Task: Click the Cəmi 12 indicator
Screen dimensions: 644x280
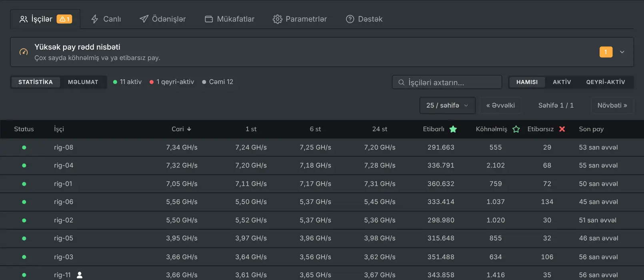Action: (218, 82)
